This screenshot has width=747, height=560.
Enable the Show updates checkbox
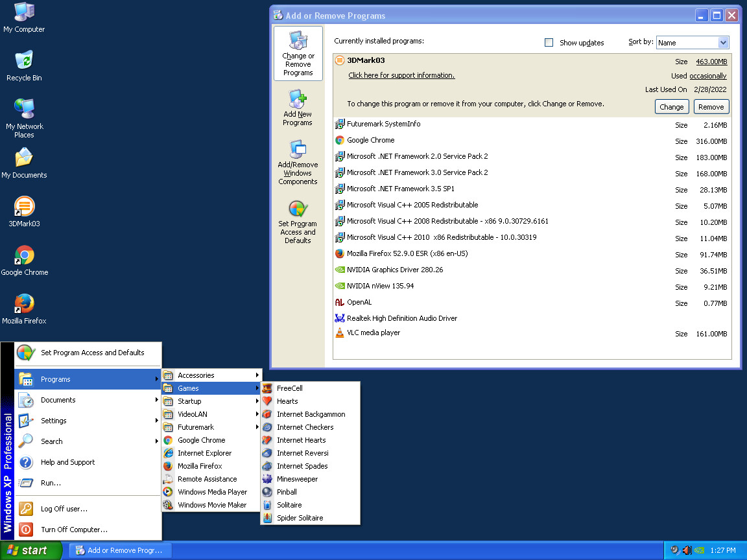click(549, 43)
